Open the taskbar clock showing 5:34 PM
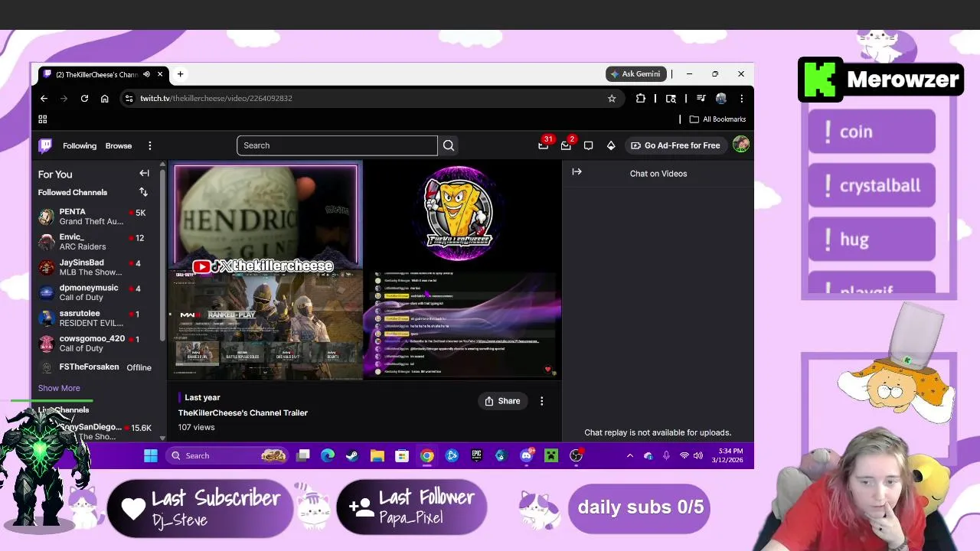Screen dimensions: 980x551 pos(726,455)
